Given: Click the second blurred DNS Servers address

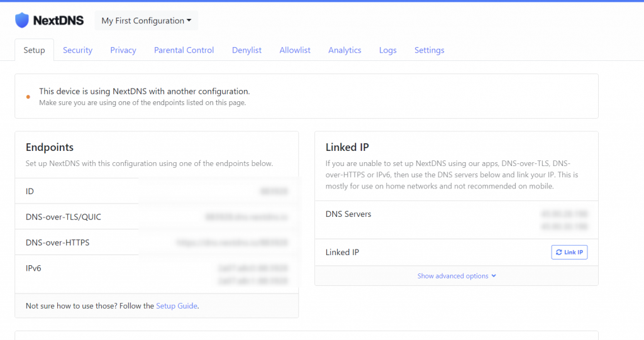Looking at the screenshot, I should click(x=564, y=226).
